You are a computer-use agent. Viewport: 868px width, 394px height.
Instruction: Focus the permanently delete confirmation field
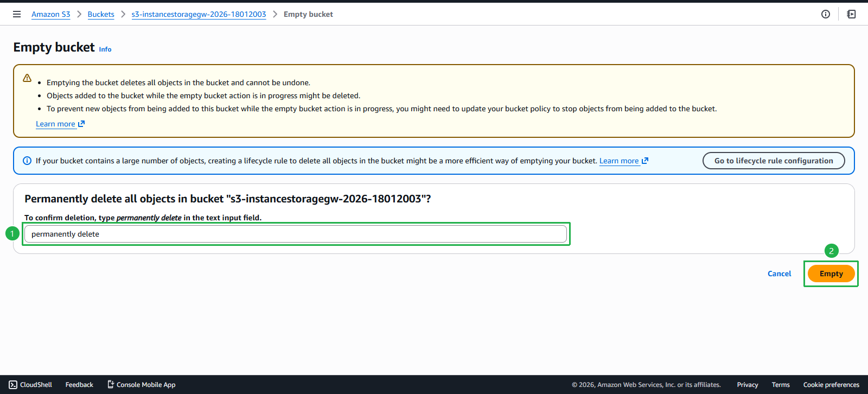296,234
